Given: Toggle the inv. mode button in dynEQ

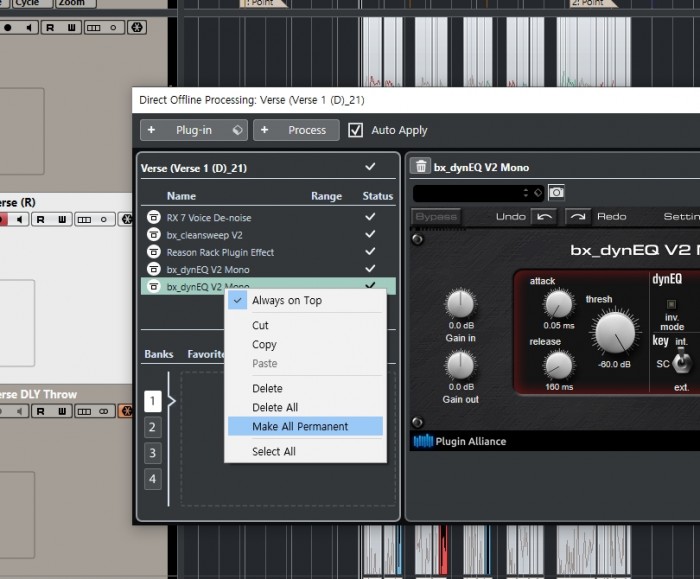Looking at the screenshot, I should [x=671, y=304].
